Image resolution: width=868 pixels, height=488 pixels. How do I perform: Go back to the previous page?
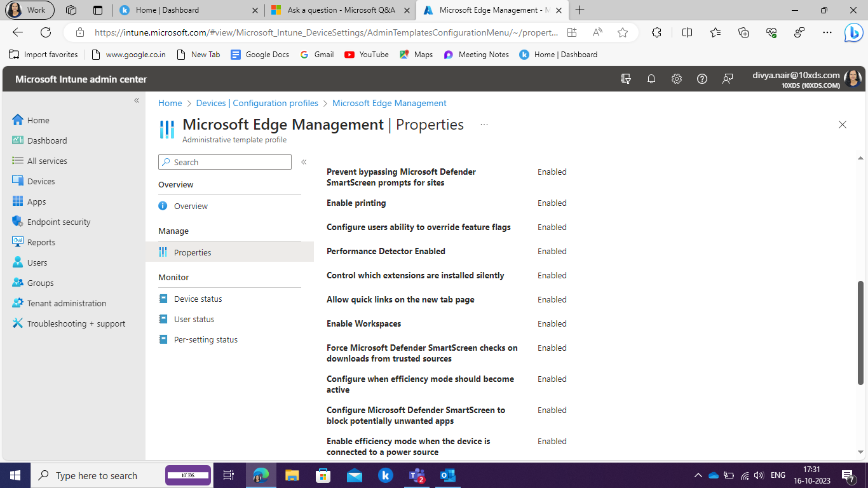click(18, 32)
